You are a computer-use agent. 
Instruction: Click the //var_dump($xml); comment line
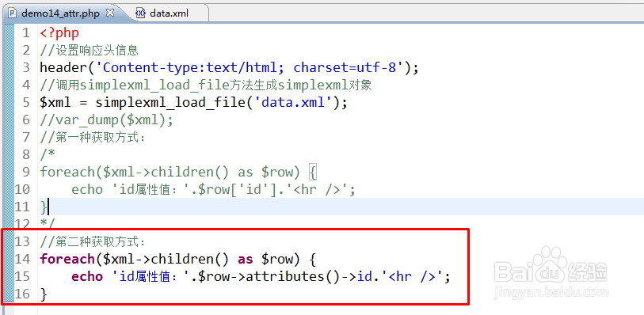click(x=106, y=120)
